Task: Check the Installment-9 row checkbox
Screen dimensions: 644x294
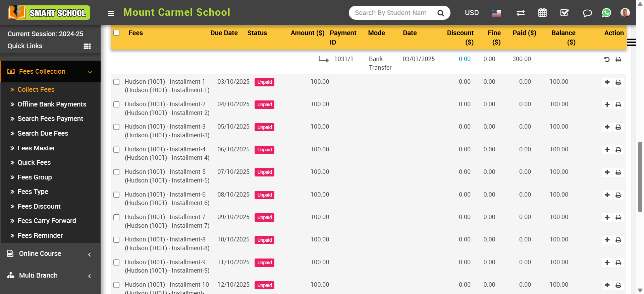Action: coord(116,263)
